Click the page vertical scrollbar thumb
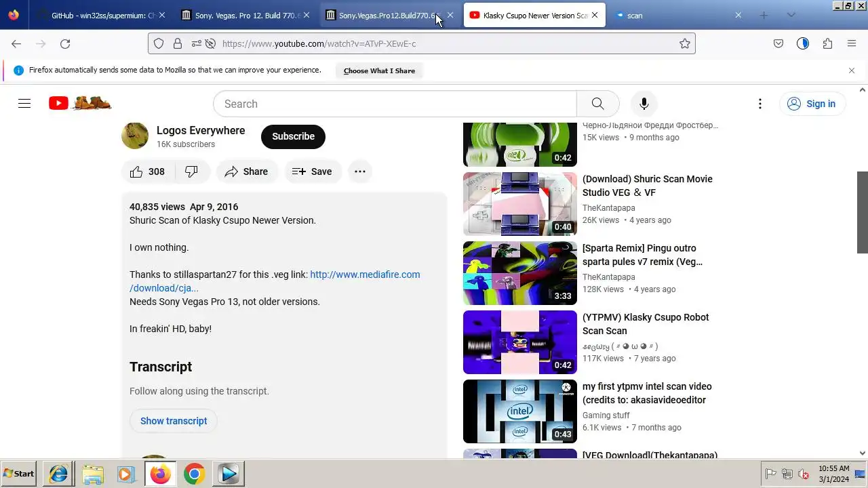The height and width of the screenshot is (488, 868). click(x=863, y=212)
